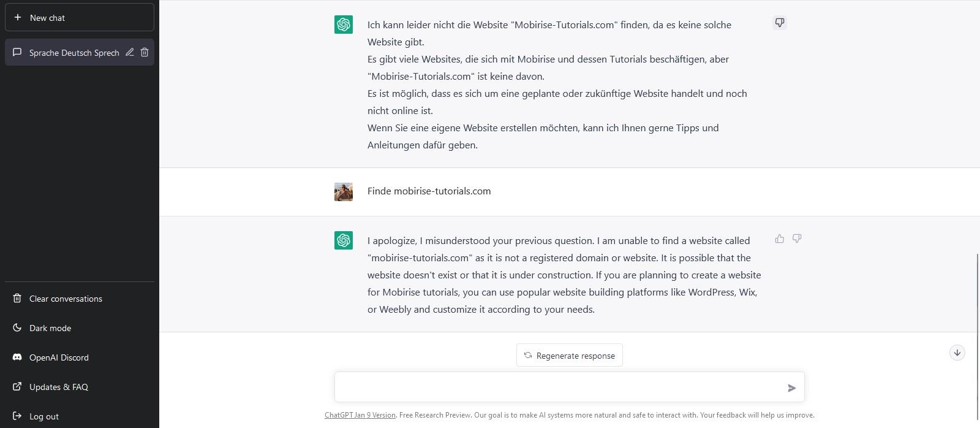This screenshot has height=428, width=980.
Task: Focus the message input field
Action: click(x=557, y=388)
